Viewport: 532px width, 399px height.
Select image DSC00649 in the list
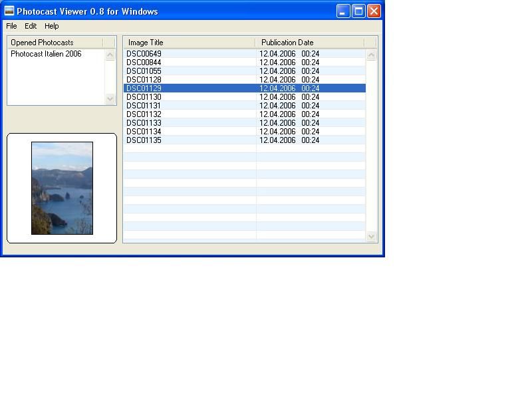click(144, 54)
